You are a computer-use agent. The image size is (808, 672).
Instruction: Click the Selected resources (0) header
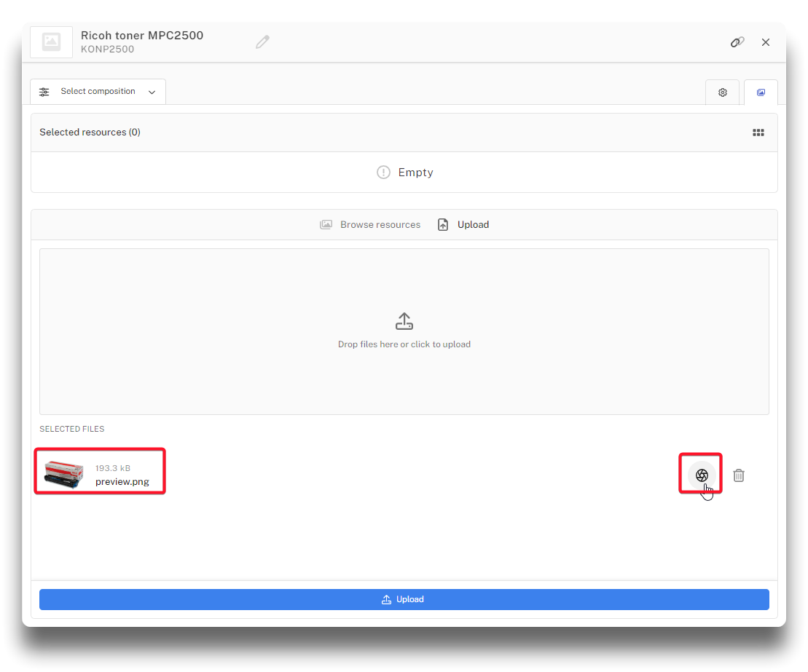coord(90,133)
